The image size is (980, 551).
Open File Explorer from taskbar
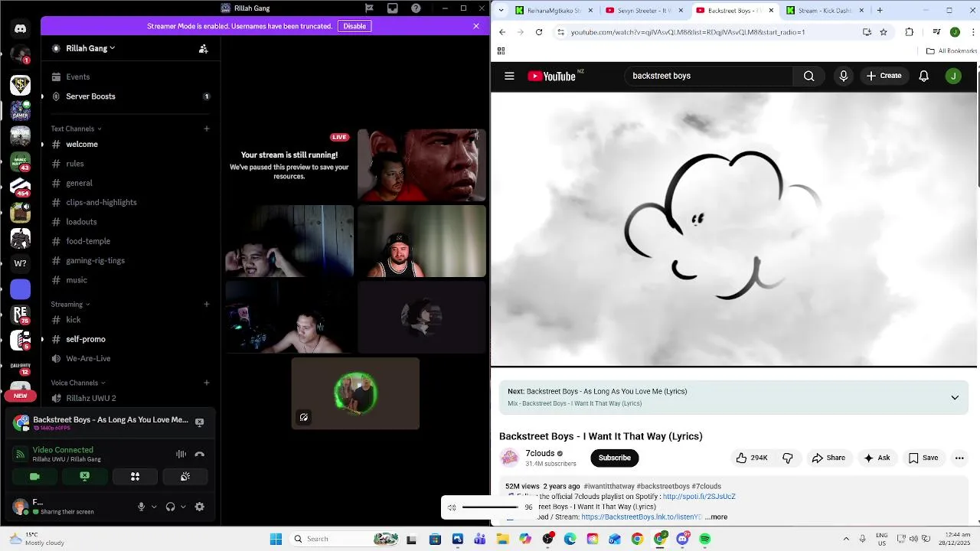502,539
